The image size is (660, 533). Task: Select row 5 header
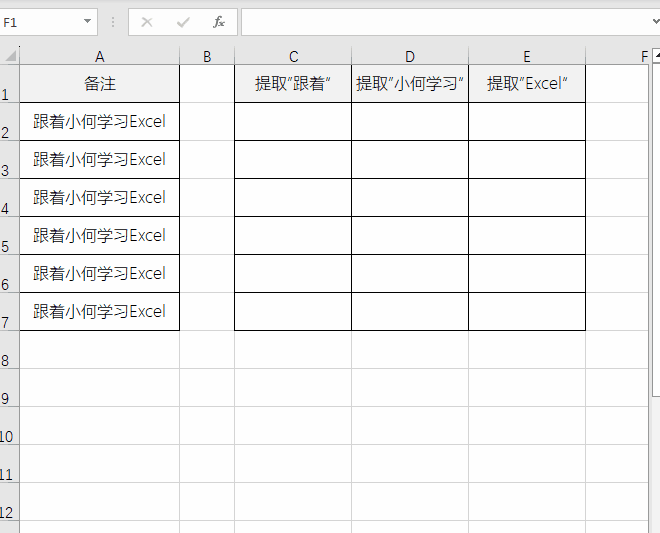(x=9, y=235)
